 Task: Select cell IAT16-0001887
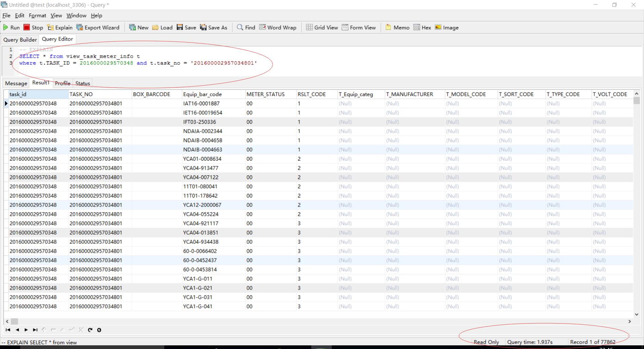pos(213,104)
